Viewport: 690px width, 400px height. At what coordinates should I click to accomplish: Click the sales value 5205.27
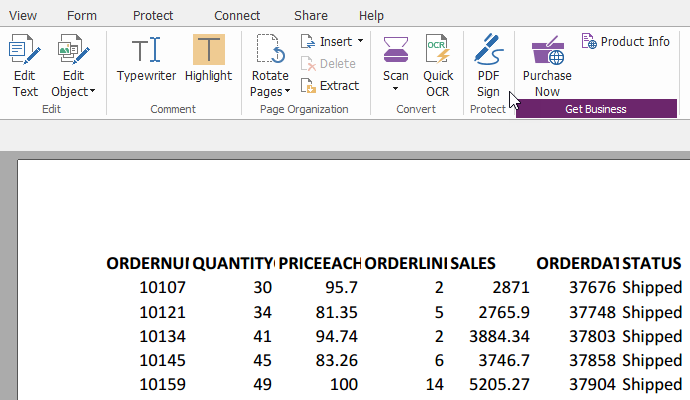click(499, 385)
